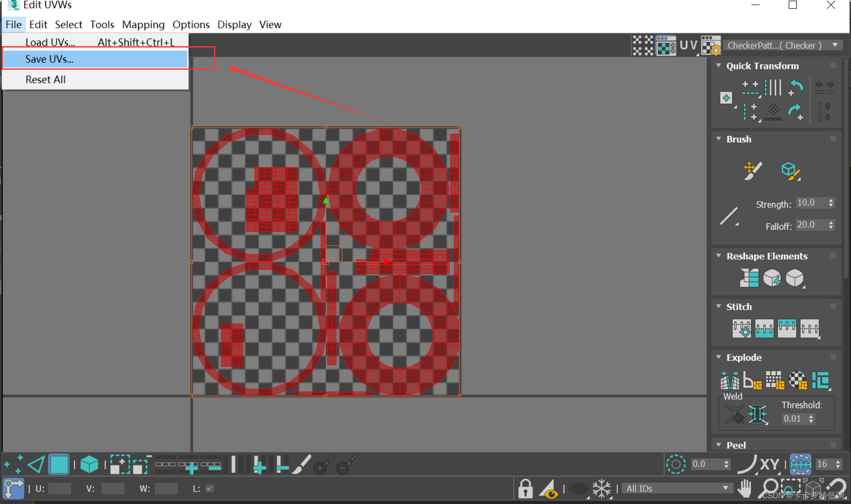851x504 pixels.
Task: Click the Straighten Selection reshape icon
Action: click(749, 278)
